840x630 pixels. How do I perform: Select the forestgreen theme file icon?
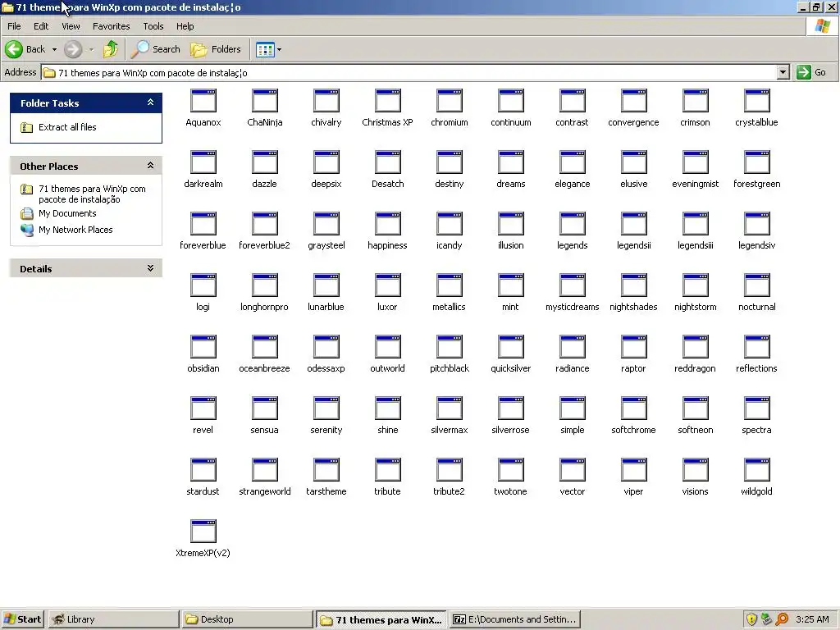pyautogui.click(x=756, y=163)
